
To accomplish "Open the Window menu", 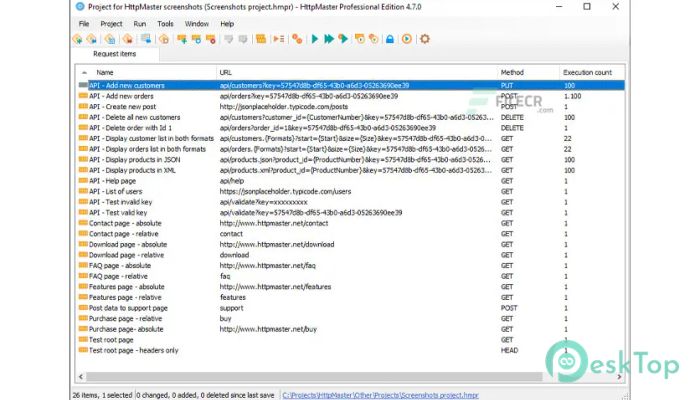I will point(196,24).
